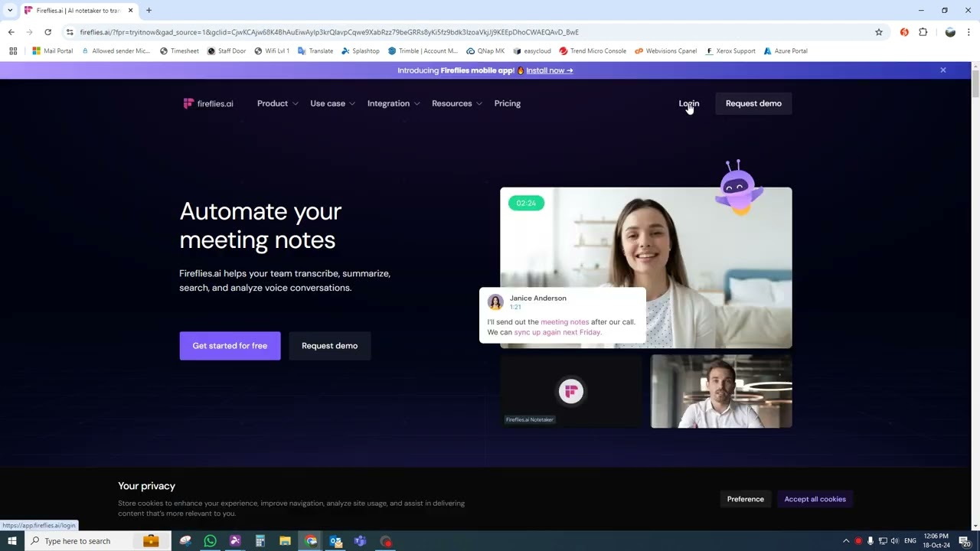Open WhatsApp from the taskbar

point(210,541)
